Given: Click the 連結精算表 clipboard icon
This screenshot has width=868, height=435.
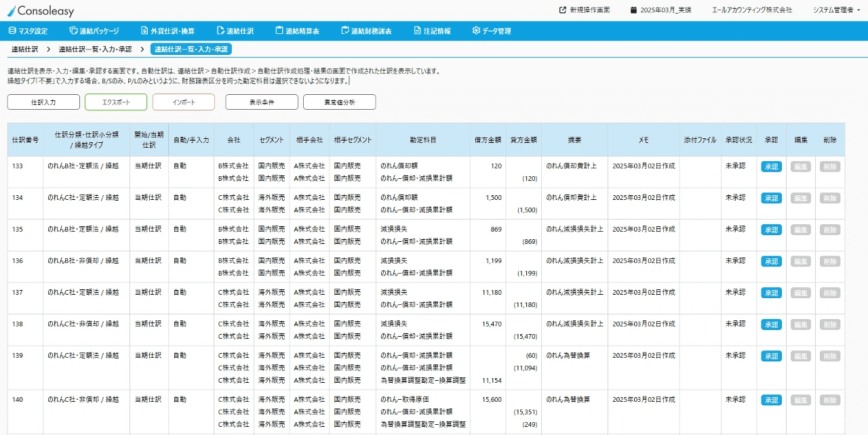Looking at the screenshot, I should (279, 30).
